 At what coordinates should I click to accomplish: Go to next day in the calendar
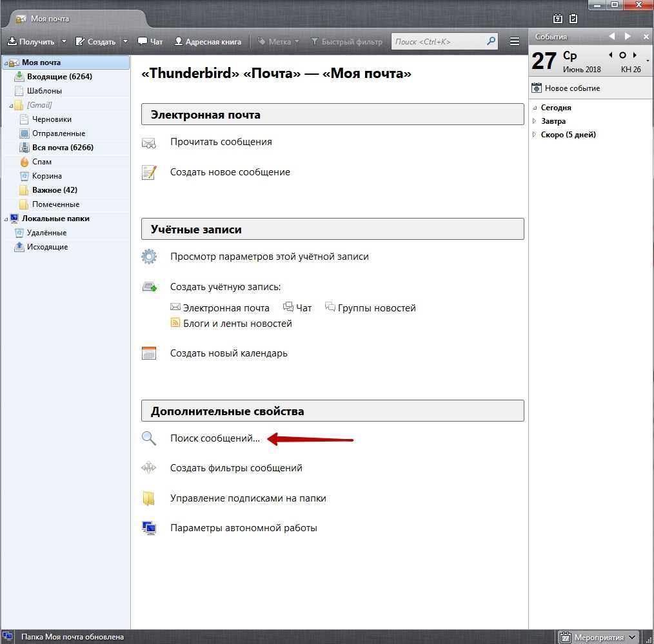[635, 55]
